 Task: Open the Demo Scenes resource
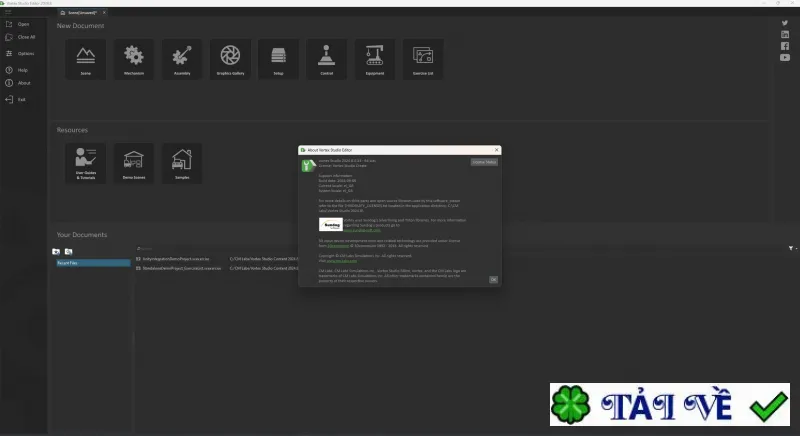point(134,163)
